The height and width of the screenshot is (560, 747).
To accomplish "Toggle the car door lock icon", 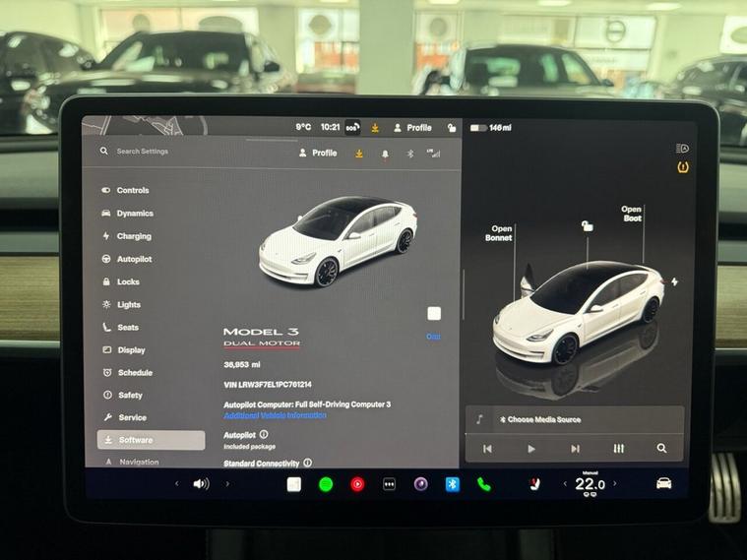I will [587, 226].
